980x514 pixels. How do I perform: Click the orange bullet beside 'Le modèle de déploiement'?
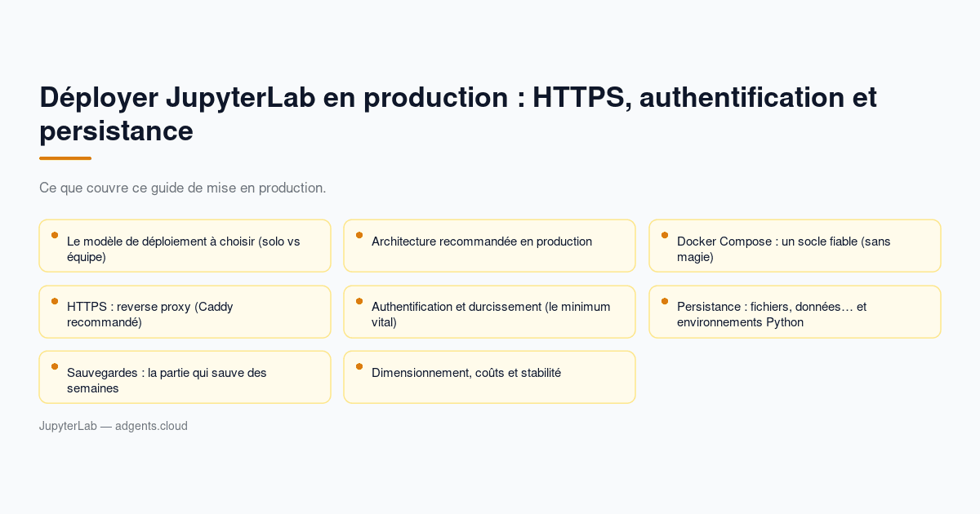point(55,235)
